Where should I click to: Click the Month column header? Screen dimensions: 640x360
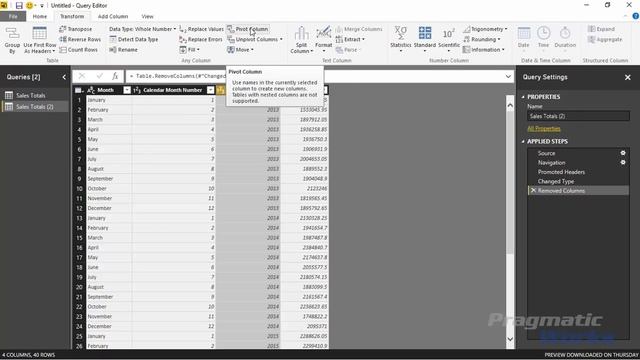105,90
